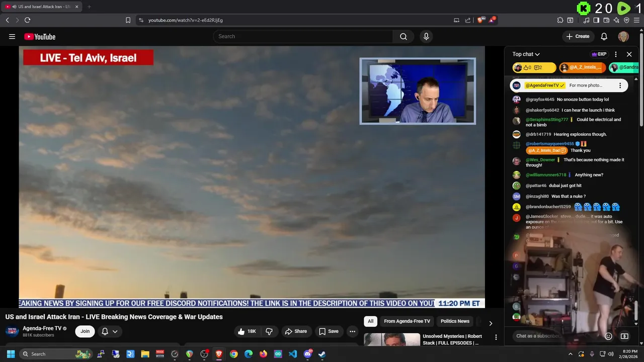Open the Brave VPN shield icon
The image size is (644, 362).
626,20
